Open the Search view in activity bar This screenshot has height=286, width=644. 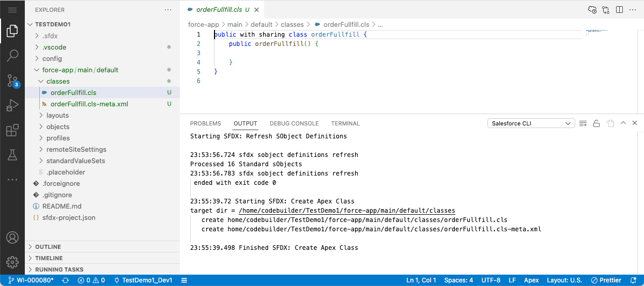[x=12, y=55]
